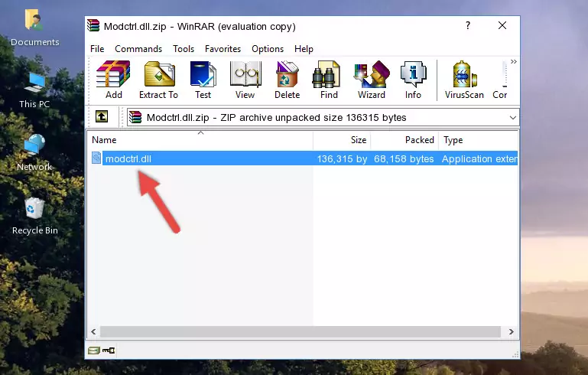The height and width of the screenshot is (375, 588).
Task: Click the drive icon in status bar
Action: (x=94, y=351)
